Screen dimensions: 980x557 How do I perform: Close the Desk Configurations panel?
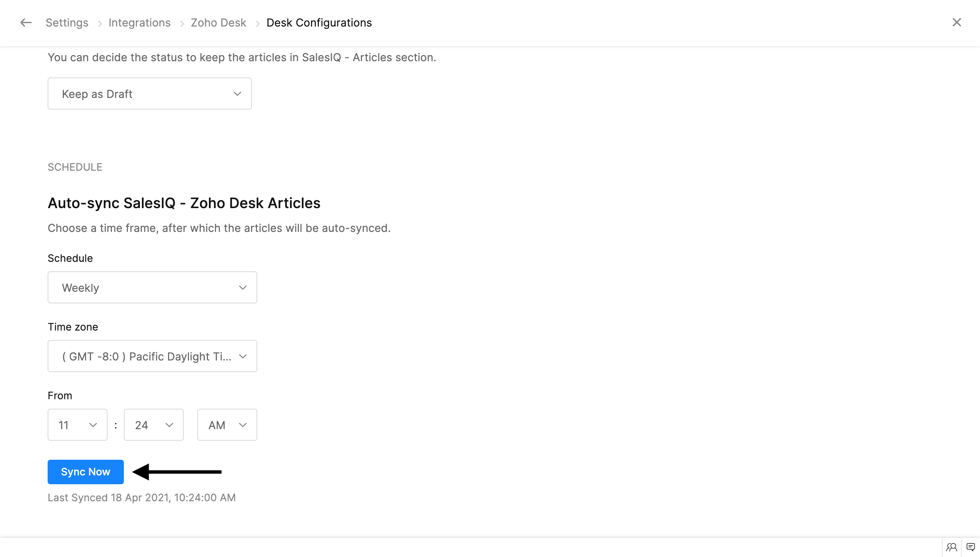click(956, 22)
